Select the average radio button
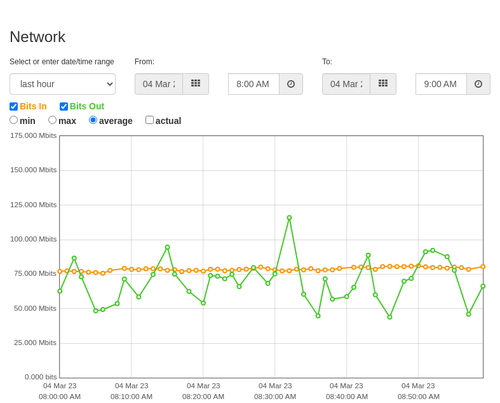This screenshot has width=500, height=403. [x=93, y=120]
